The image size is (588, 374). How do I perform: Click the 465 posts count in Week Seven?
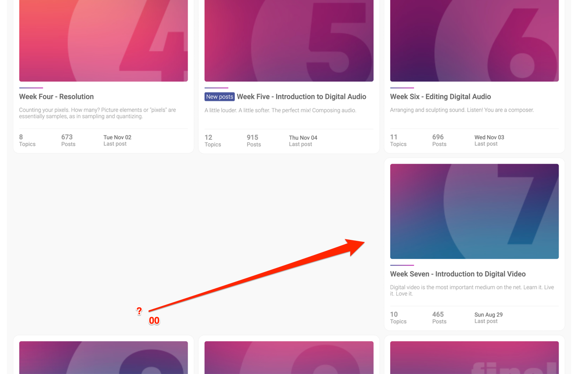click(438, 314)
